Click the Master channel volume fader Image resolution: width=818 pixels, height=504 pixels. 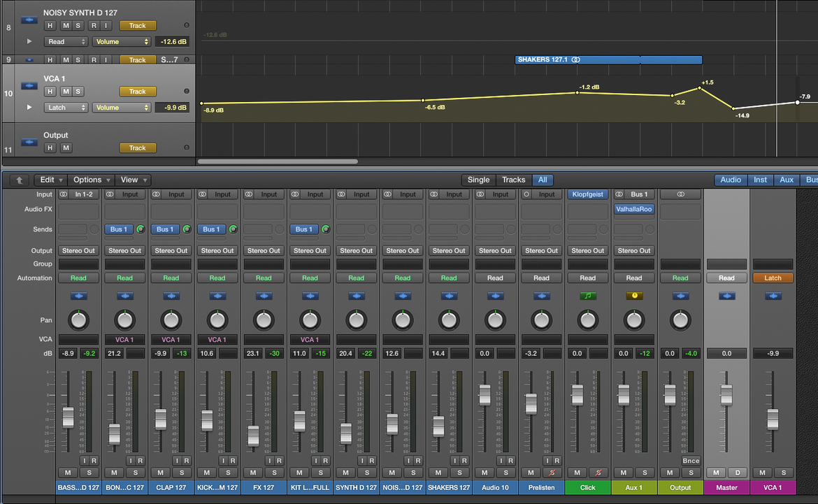[726, 394]
